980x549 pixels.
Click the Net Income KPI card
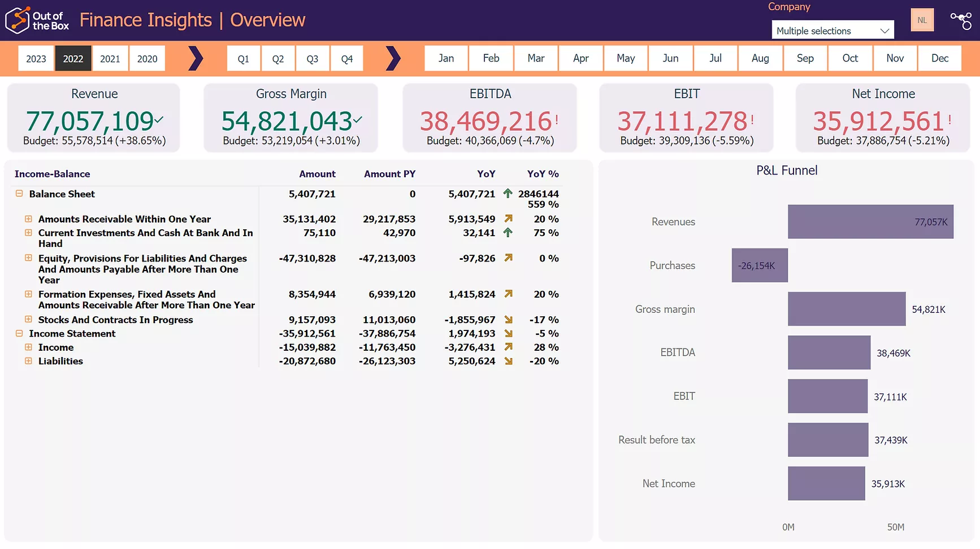(x=883, y=117)
